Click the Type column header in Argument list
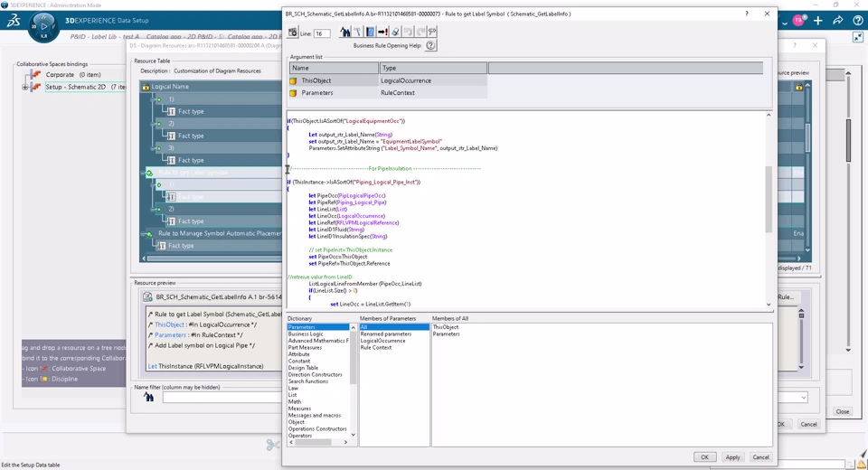This screenshot has width=868, height=470. [433, 68]
